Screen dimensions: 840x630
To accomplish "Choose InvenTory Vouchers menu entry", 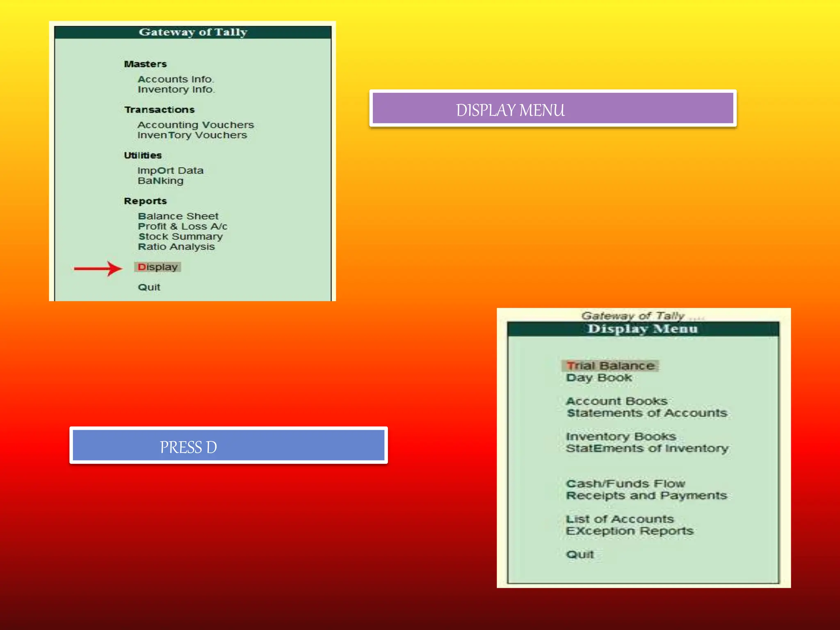I will [x=192, y=135].
